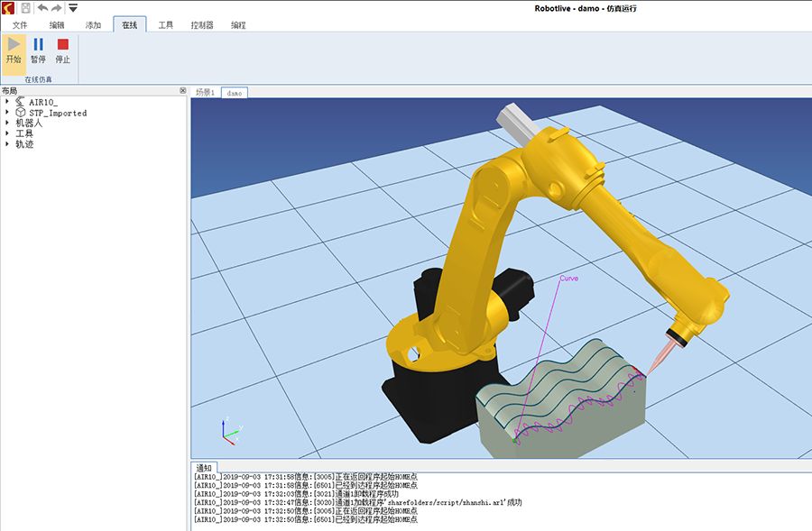Viewport: 812px width, 531px height.
Task: Click the STP_Imported cube icon
Action: 21,113
